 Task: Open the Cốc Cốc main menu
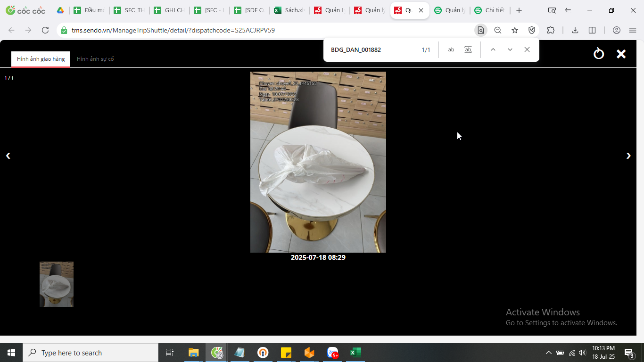tap(633, 30)
